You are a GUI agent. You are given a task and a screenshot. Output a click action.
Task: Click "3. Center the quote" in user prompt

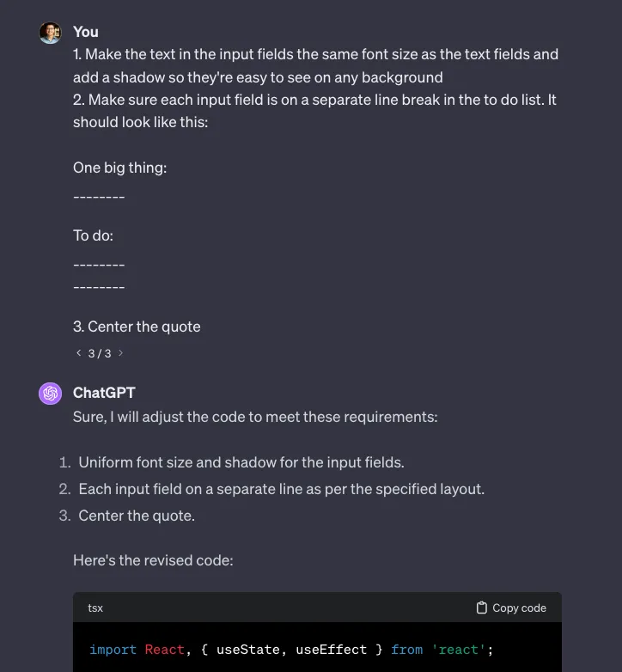[137, 327]
